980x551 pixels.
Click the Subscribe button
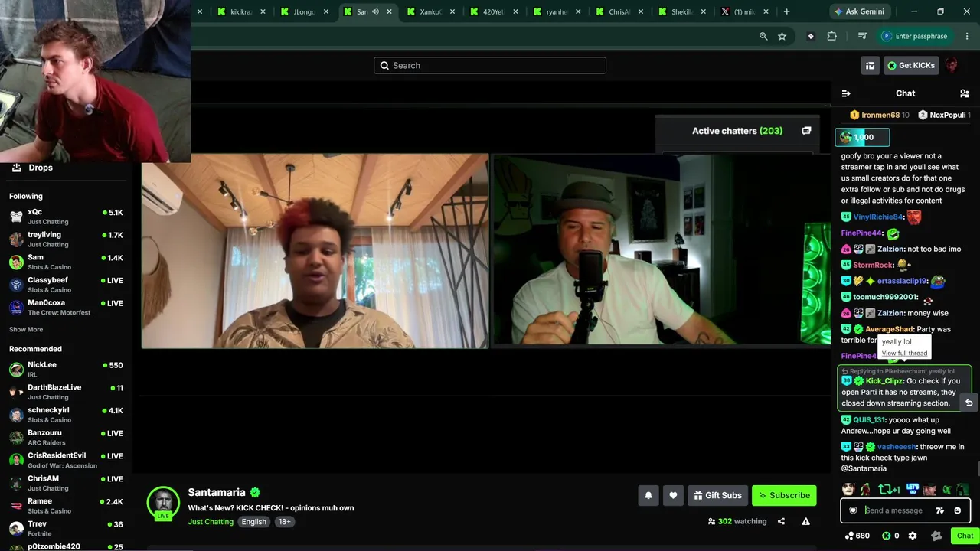pos(784,495)
